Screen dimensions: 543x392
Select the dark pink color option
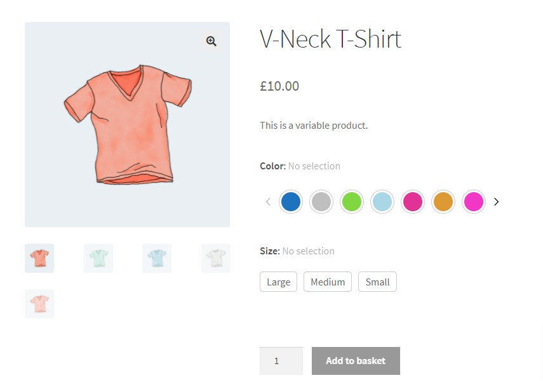coord(413,202)
